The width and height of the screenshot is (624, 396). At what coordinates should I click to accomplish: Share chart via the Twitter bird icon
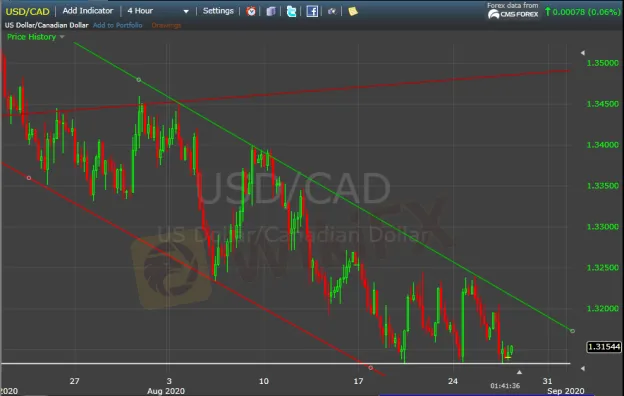tap(291, 11)
